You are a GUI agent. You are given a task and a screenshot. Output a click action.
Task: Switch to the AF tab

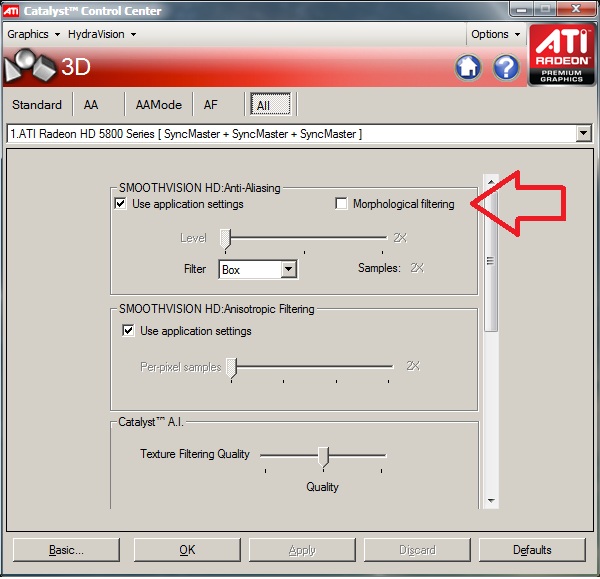[x=211, y=104]
